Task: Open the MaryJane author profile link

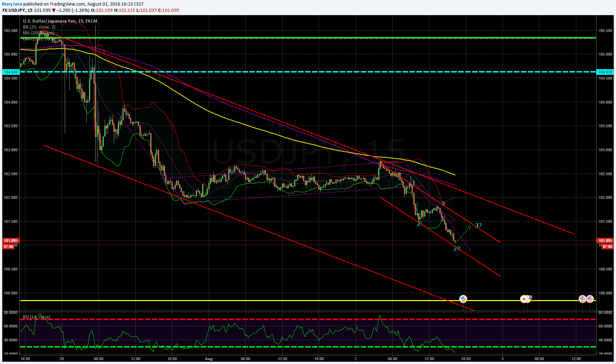Action: [x=12, y=4]
